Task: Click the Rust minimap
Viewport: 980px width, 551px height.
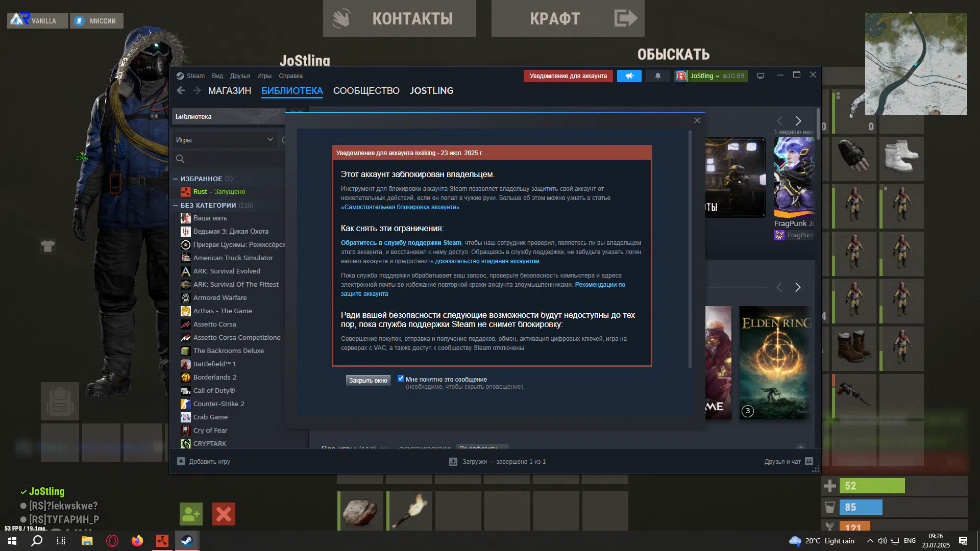Action: click(x=916, y=64)
